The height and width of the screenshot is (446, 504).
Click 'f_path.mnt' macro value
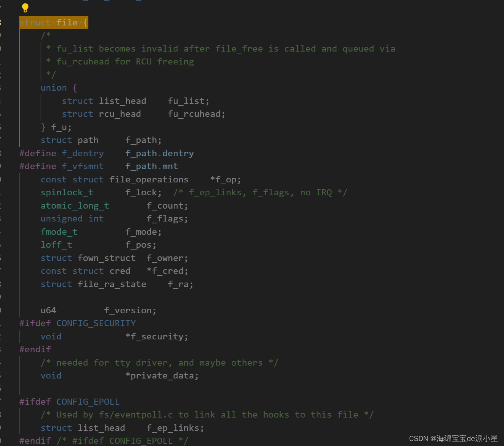(152, 166)
